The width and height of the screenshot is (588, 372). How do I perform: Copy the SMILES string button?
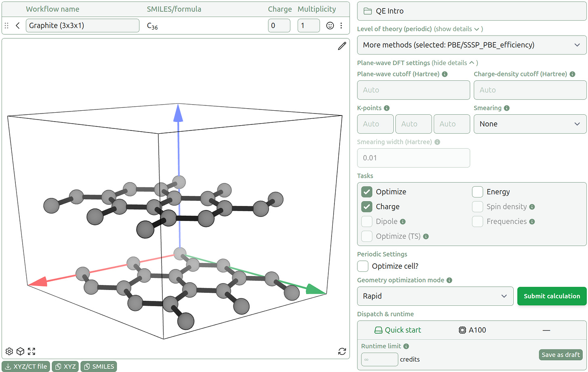pos(99,366)
